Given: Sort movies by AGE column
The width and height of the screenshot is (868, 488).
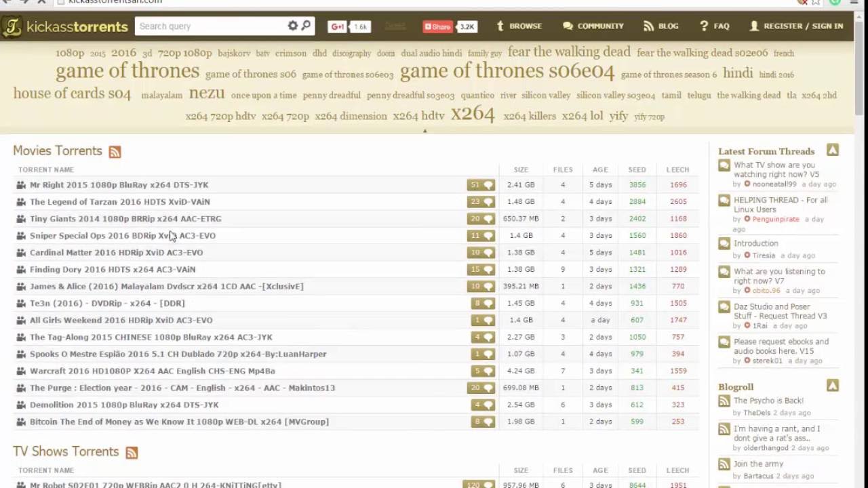Looking at the screenshot, I should [600, 169].
